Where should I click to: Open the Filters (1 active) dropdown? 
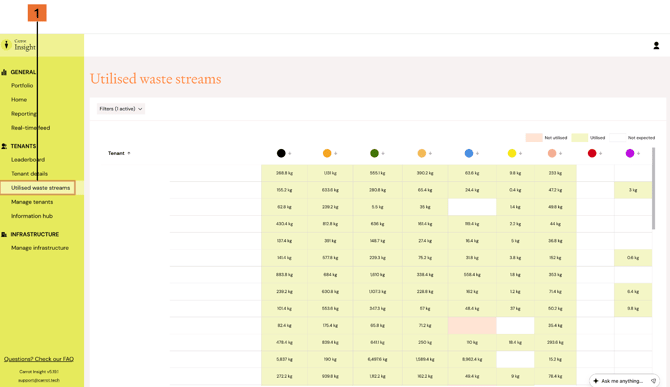click(x=121, y=109)
